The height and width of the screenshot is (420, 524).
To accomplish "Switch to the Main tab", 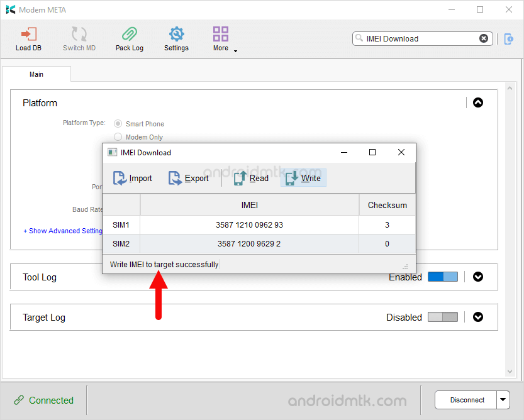I will coord(36,74).
